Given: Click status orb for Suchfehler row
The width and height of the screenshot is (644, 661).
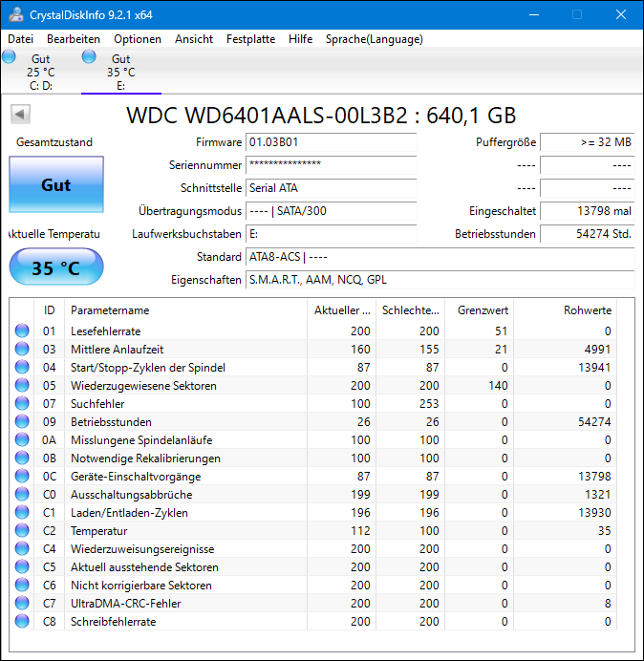Looking at the screenshot, I should [22, 403].
